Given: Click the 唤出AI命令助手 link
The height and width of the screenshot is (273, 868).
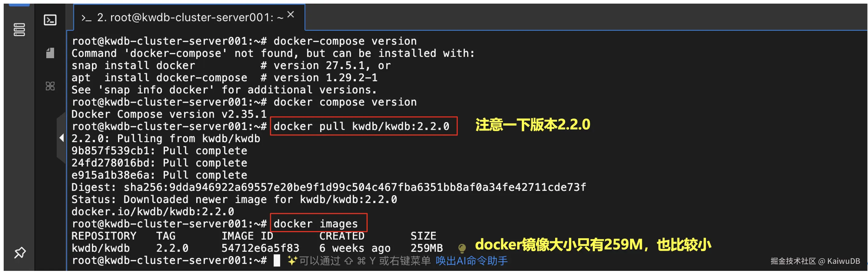Looking at the screenshot, I should 471,261.
